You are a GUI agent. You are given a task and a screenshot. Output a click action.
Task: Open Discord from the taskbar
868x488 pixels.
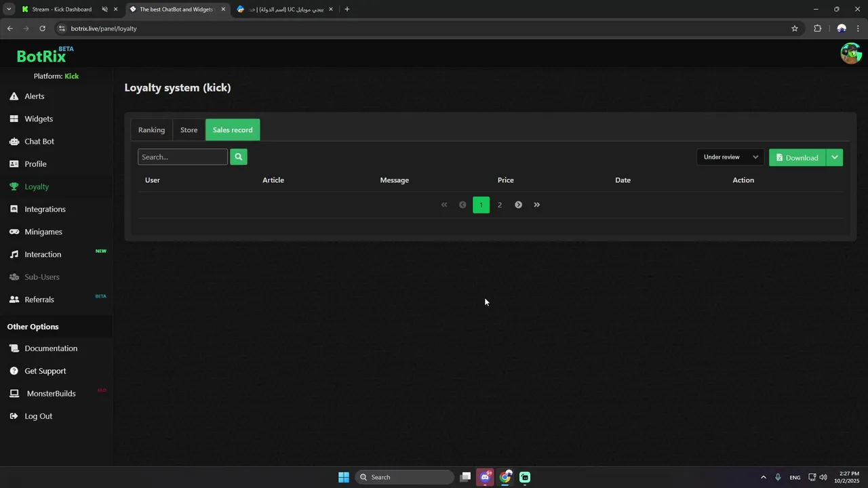click(x=485, y=477)
